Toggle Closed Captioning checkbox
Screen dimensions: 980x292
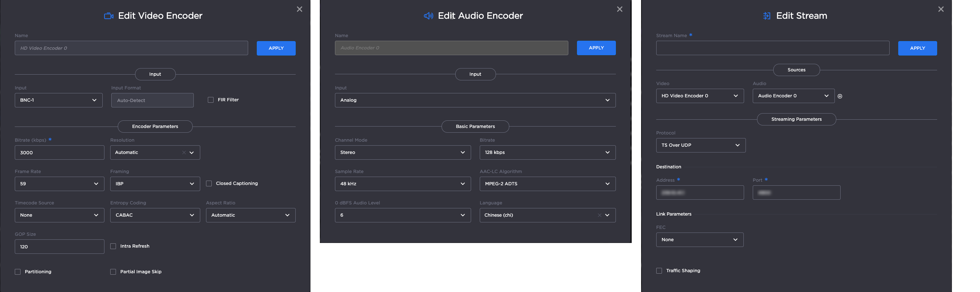(x=209, y=183)
